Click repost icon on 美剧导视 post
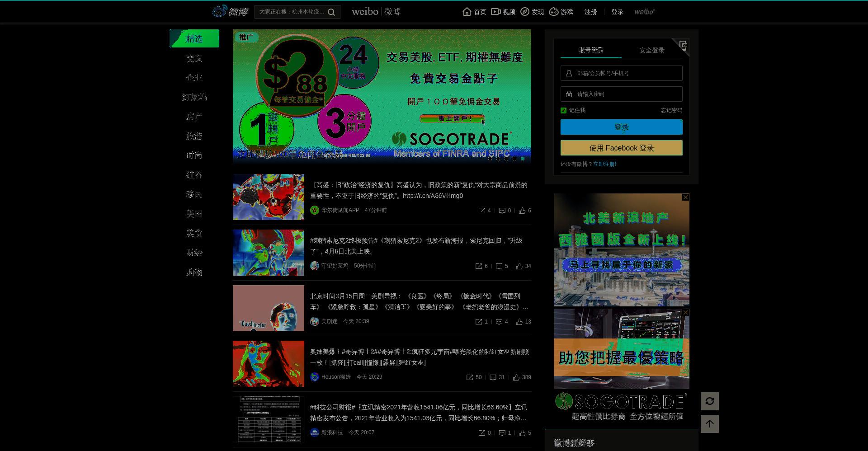This screenshot has height=451, width=868. pyautogui.click(x=479, y=322)
